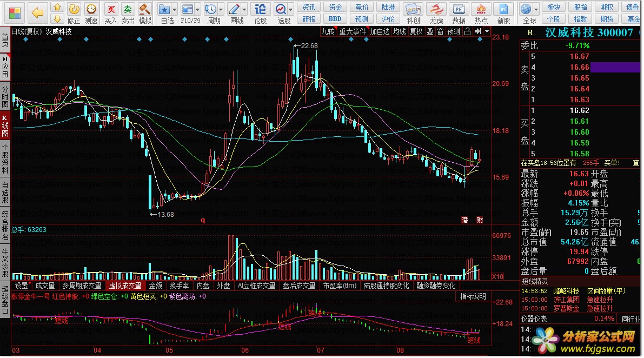Click the 资讯 news button
This screenshot has height=358, width=644.
coord(309,8)
